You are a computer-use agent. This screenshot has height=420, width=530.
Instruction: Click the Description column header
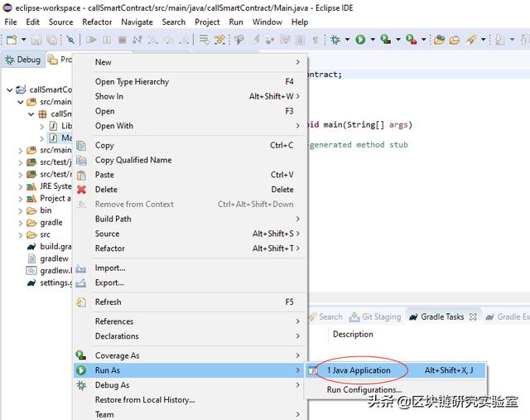click(x=353, y=334)
